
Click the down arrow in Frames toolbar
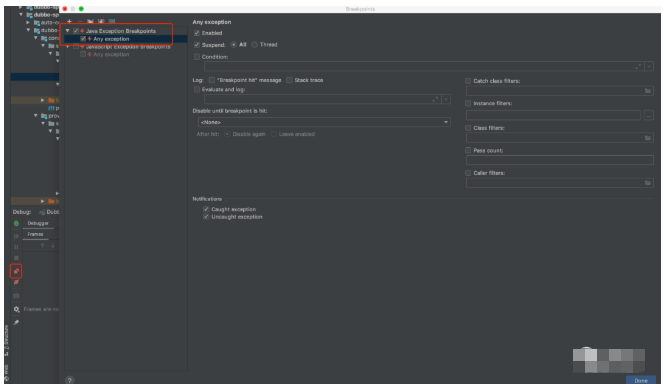[x=53, y=246]
